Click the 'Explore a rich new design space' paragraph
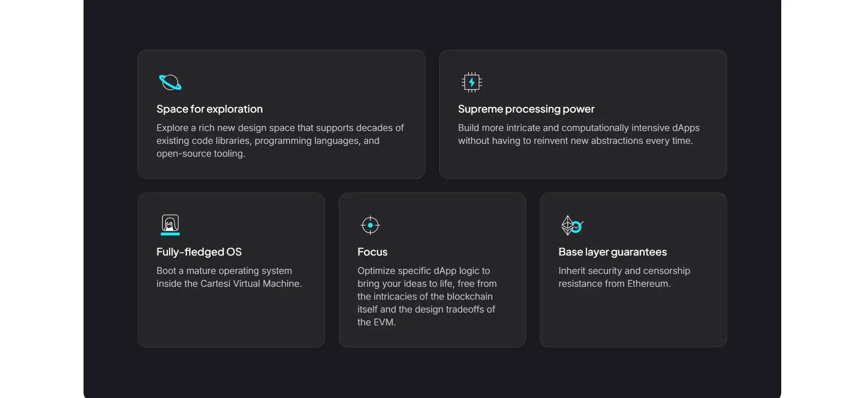 tap(280, 141)
